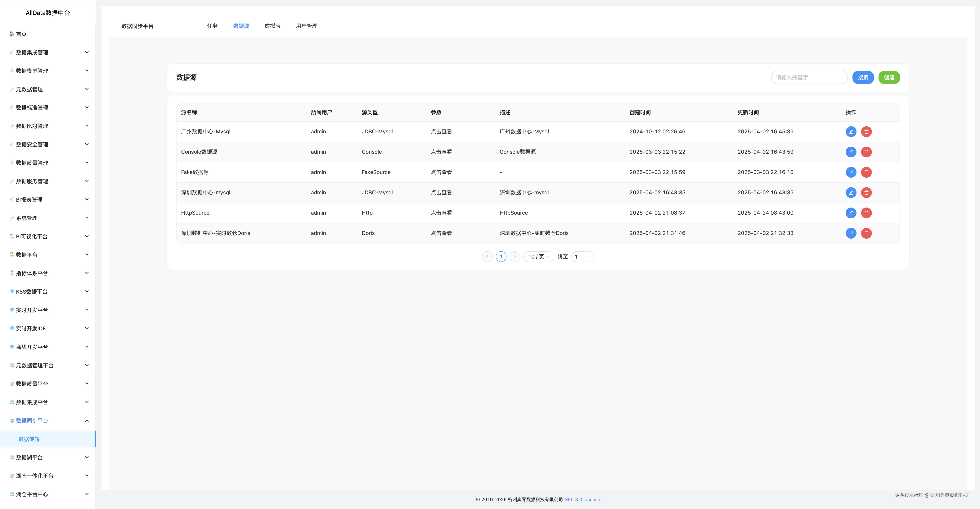980x509 pixels.
Task: Click edit icon for Fake数据源
Action: pyautogui.click(x=851, y=172)
